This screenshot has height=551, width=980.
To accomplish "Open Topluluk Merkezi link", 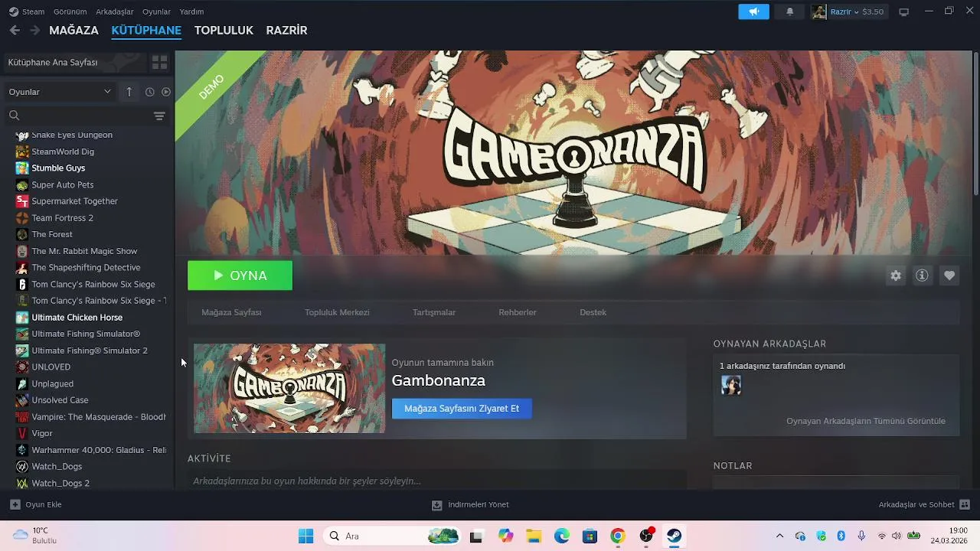I will point(337,312).
